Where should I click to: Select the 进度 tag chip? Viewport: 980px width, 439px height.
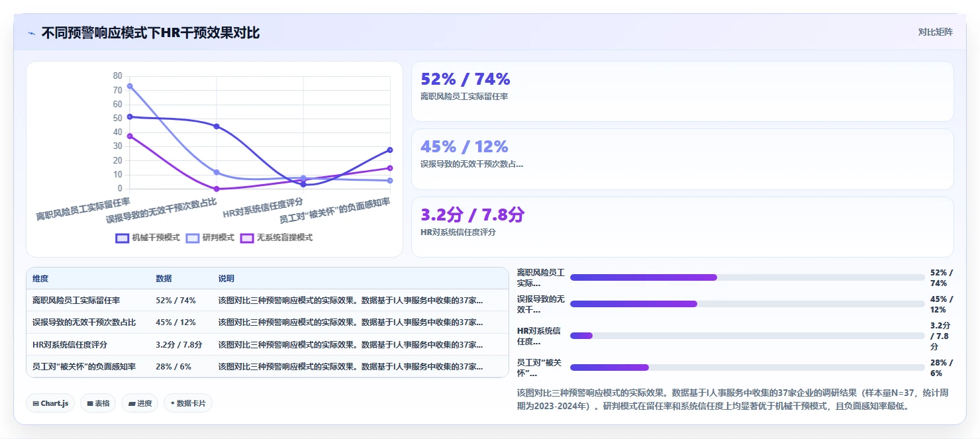click(140, 403)
